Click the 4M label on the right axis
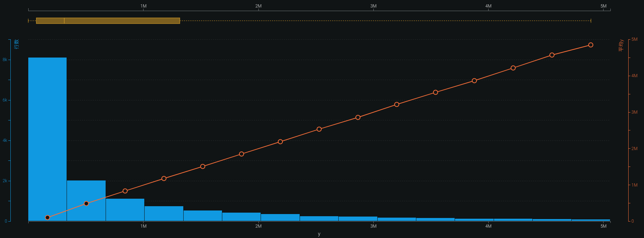 (x=634, y=76)
